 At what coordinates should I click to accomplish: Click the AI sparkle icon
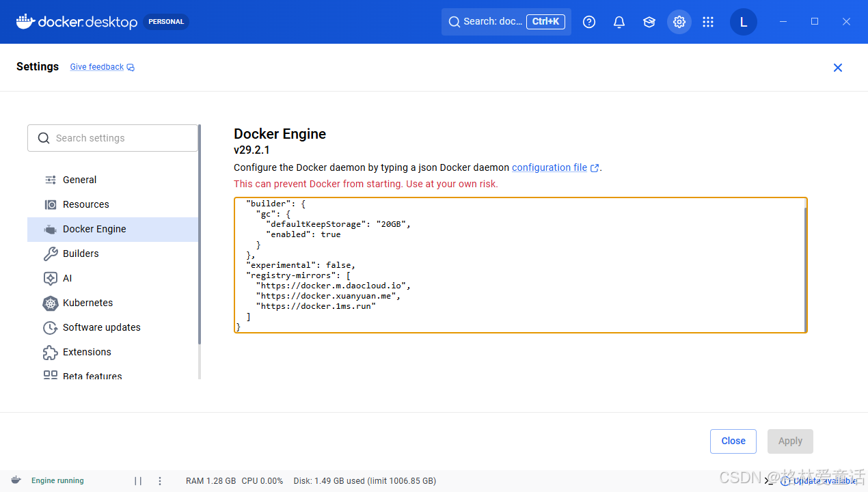(x=51, y=278)
